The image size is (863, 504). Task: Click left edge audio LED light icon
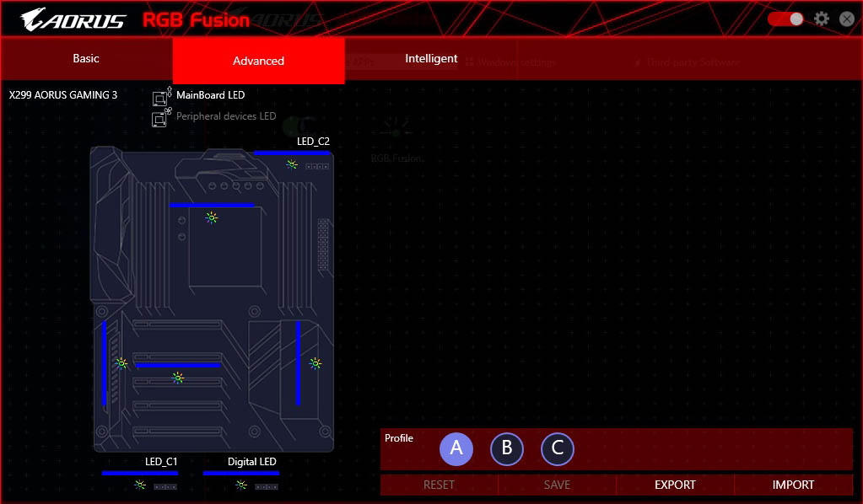click(x=121, y=363)
